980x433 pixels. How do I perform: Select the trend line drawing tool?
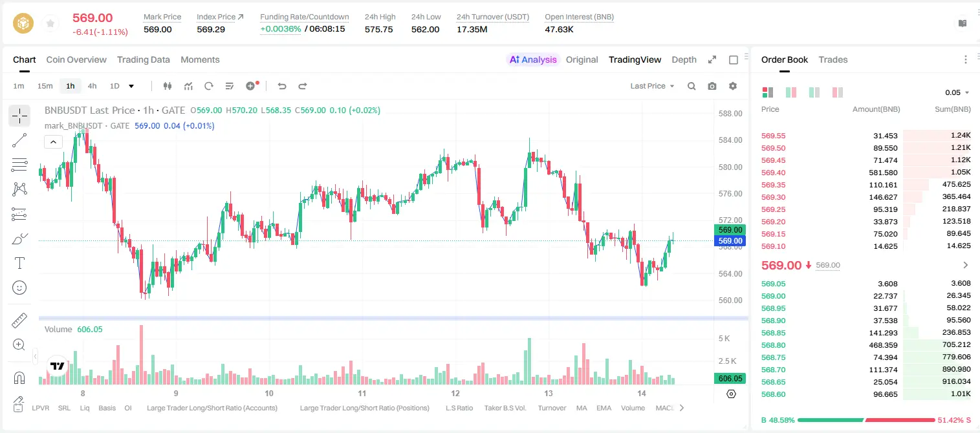(19, 140)
